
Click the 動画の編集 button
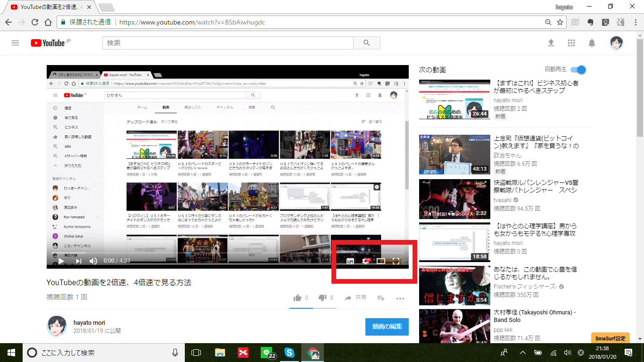[387, 327]
